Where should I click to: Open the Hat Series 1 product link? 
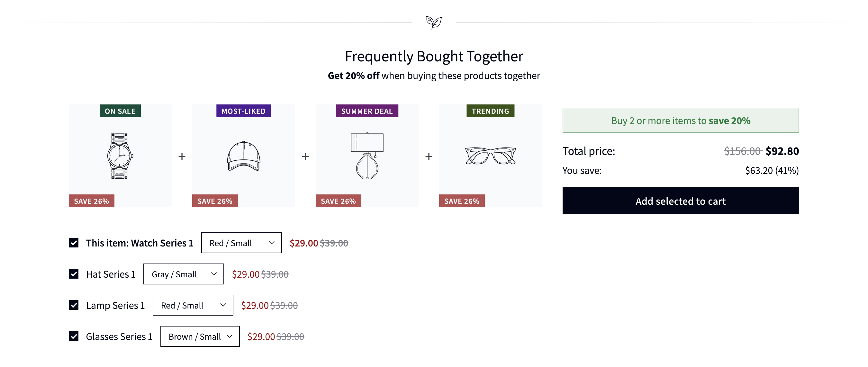[x=111, y=274]
